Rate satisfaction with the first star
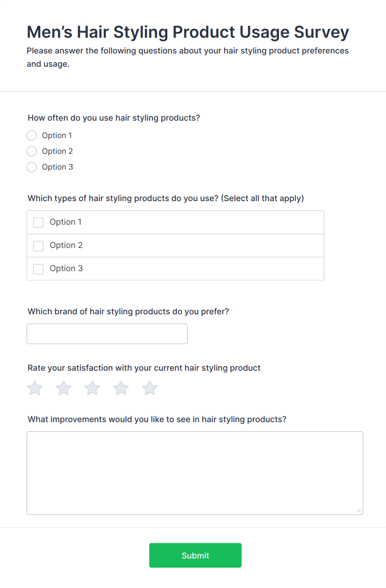The width and height of the screenshot is (386, 588). pos(35,388)
